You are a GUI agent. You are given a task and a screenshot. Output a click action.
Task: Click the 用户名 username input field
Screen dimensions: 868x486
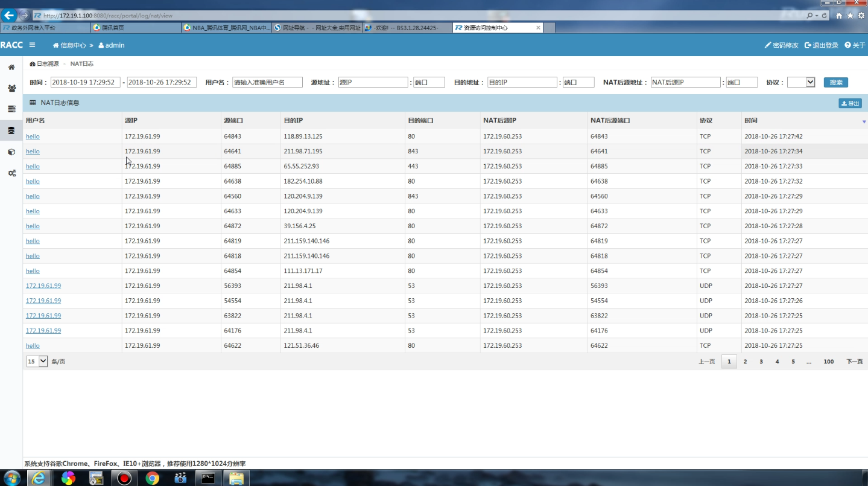click(x=267, y=82)
